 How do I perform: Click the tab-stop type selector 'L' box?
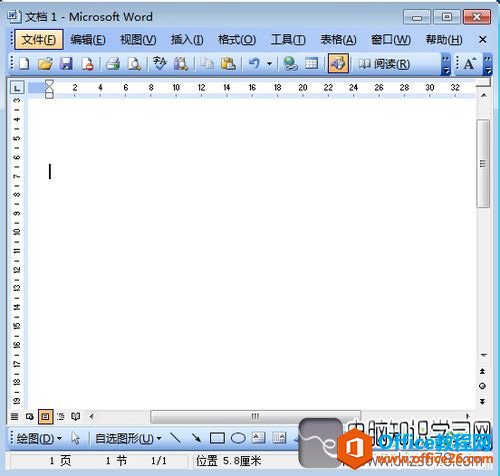coord(17,88)
